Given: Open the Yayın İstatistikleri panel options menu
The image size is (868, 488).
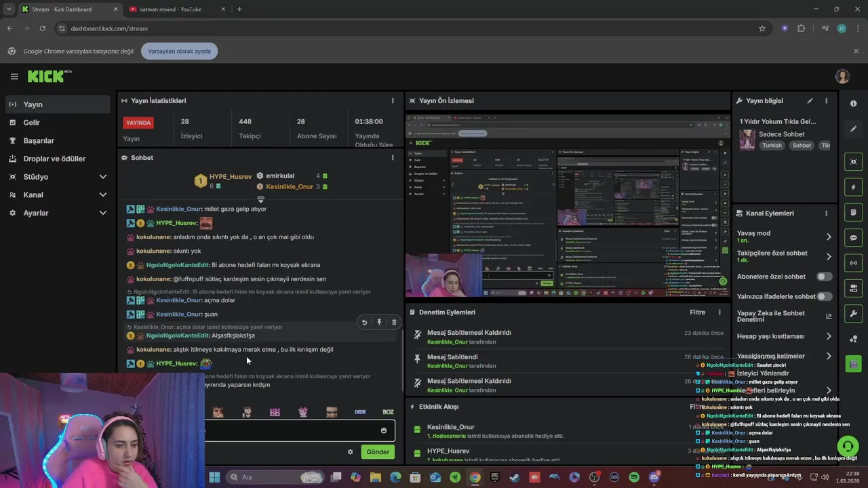Looking at the screenshot, I should pos(393,101).
